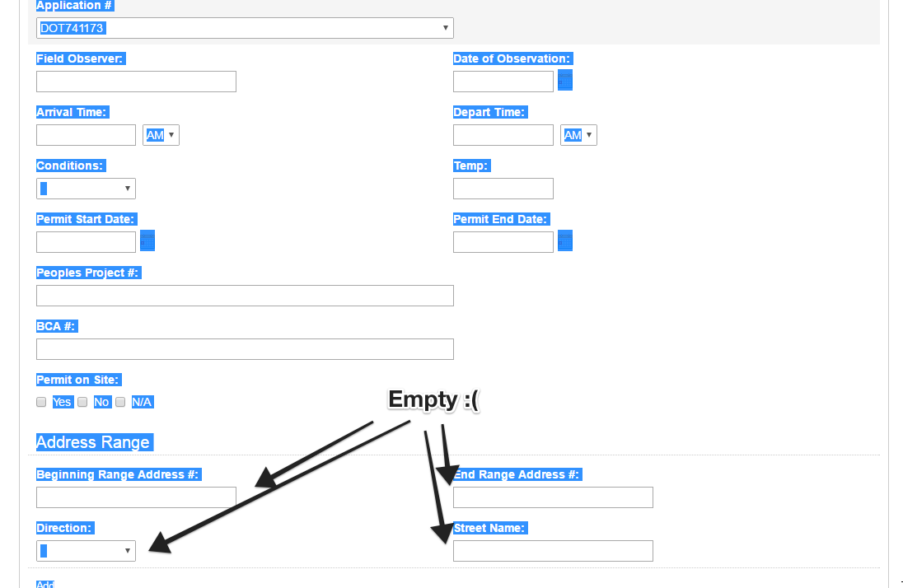Open calendar icon for Date of Observation
The image size is (903, 588).
coord(565,81)
